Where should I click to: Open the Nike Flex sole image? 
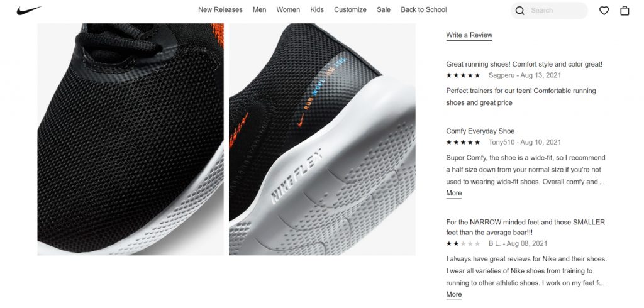click(322, 139)
